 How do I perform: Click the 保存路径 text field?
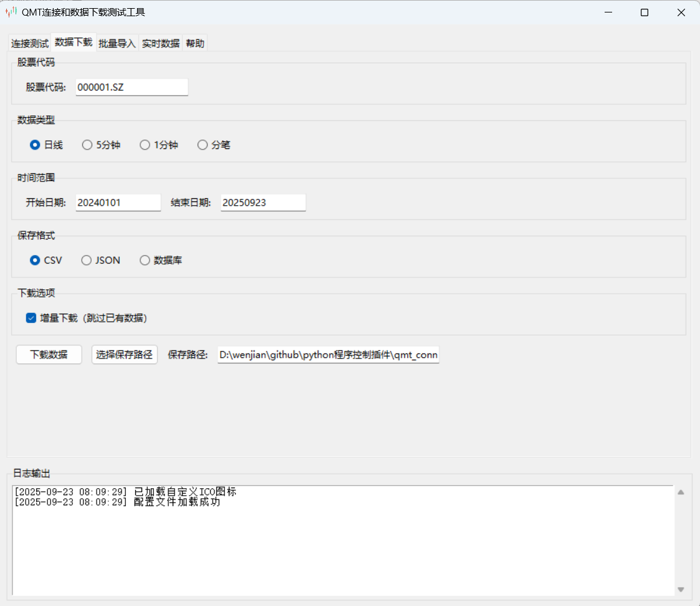click(x=328, y=355)
